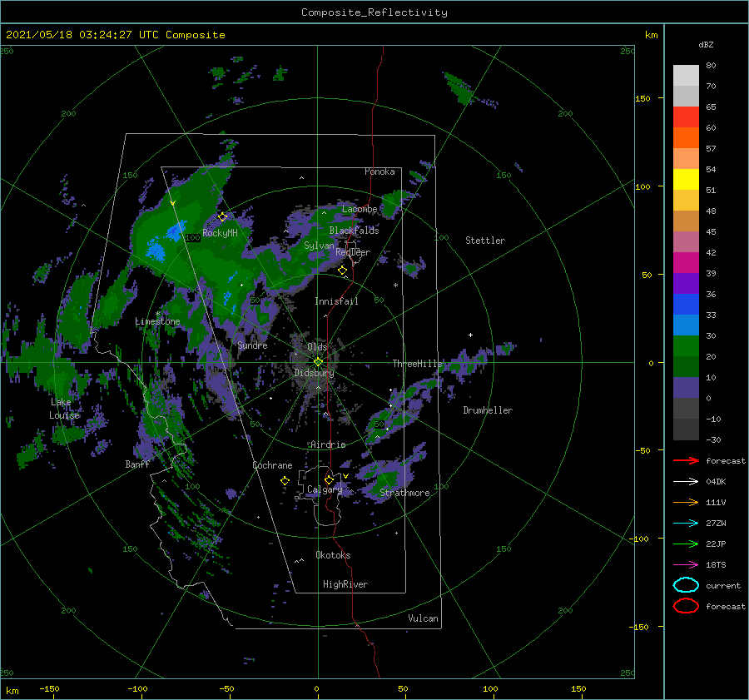749x700 pixels.
Task: Click the Lacombe city label
Action: (x=360, y=209)
